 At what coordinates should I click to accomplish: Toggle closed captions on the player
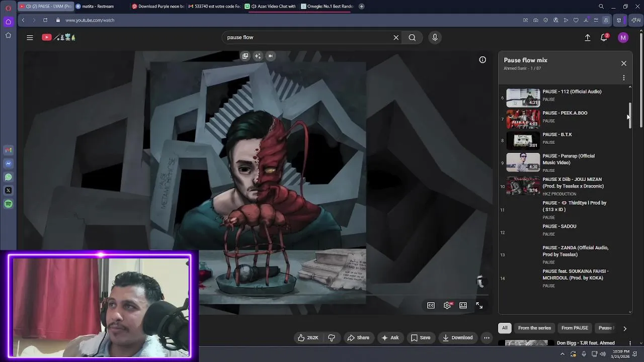431,305
